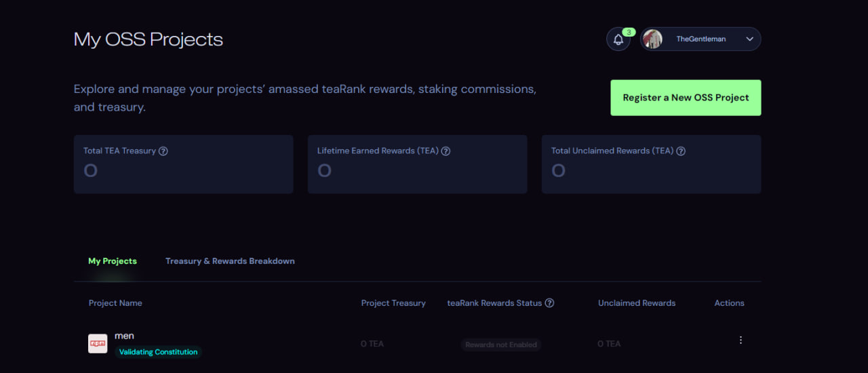The height and width of the screenshot is (373, 868).
Task: Click the Project Name column header
Action: (x=115, y=303)
